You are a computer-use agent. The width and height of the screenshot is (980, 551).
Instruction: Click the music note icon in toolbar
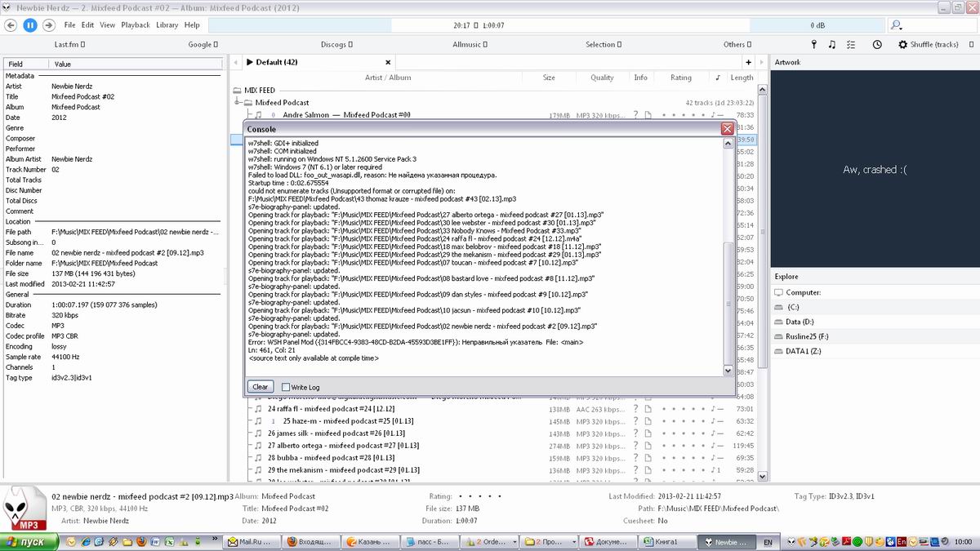tap(832, 45)
